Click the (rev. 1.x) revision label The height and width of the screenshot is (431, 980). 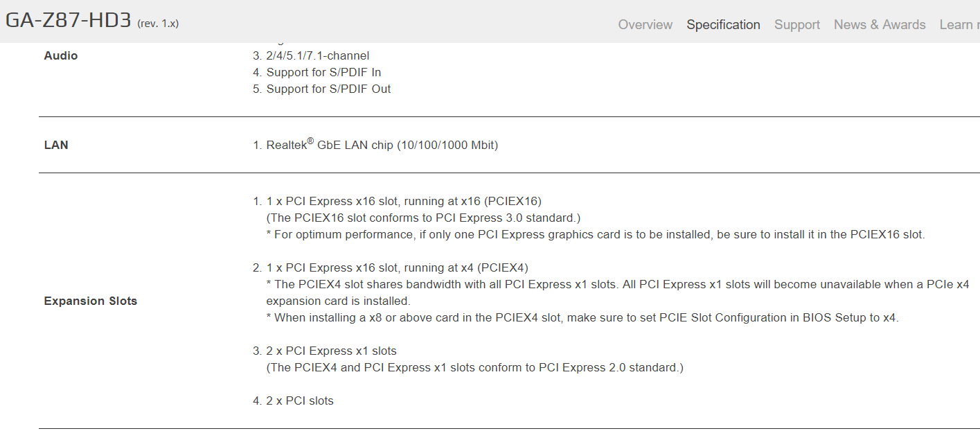[x=158, y=23]
